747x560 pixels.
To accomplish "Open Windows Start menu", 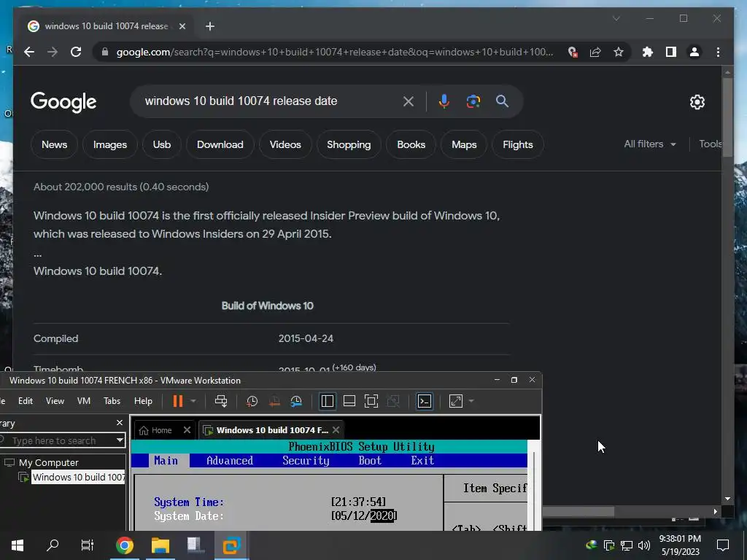I will point(18,545).
